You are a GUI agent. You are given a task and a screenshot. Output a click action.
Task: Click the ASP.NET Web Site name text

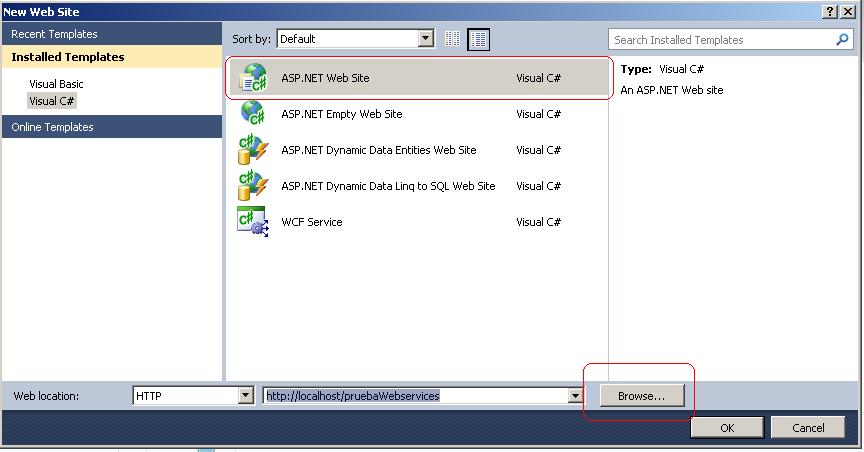click(x=325, y=78)
